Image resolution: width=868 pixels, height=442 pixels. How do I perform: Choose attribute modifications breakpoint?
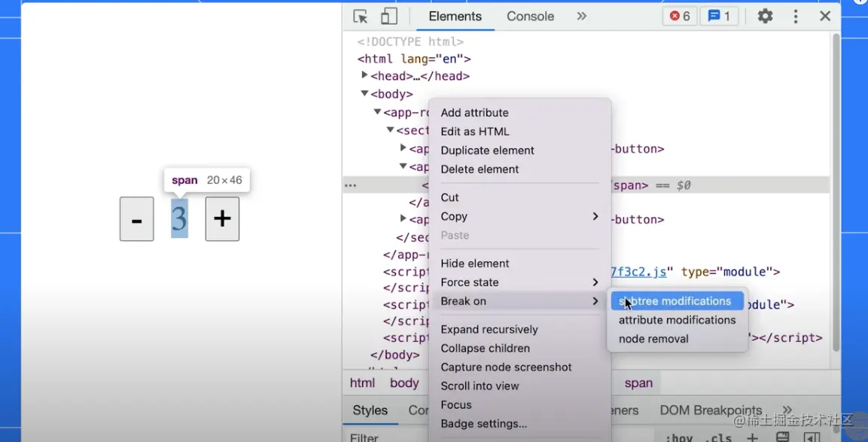(677, 320)
